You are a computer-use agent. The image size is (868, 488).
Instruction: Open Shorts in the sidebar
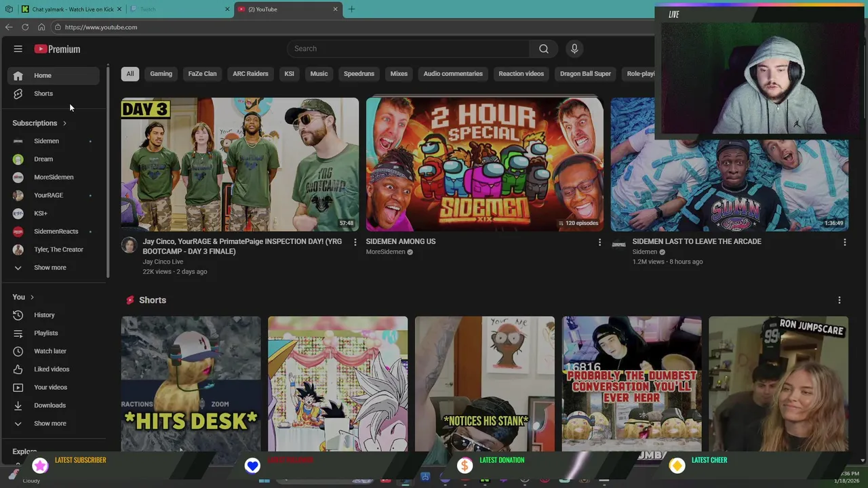point(55,94)
